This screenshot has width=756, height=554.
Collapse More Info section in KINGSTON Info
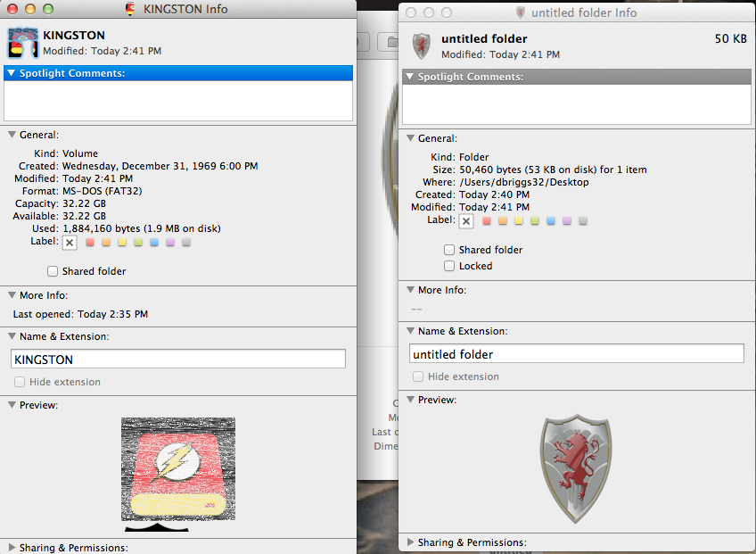click(x=12, y=295)
